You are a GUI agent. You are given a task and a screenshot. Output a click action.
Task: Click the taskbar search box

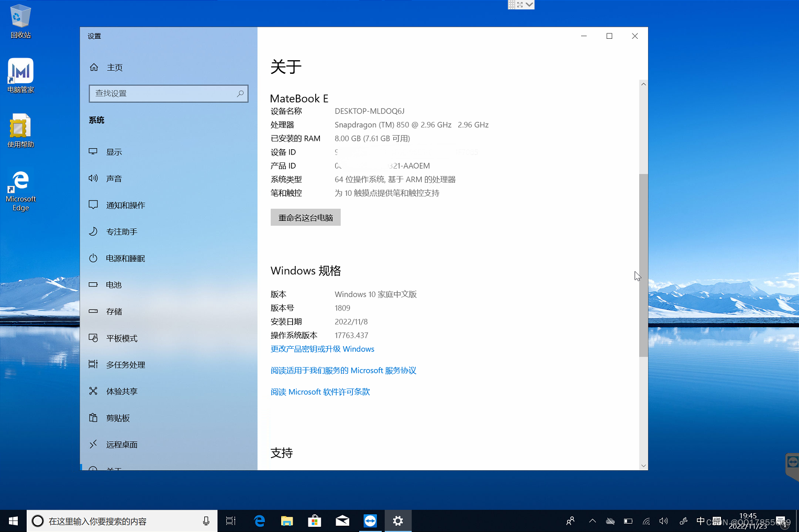(122, 521)
